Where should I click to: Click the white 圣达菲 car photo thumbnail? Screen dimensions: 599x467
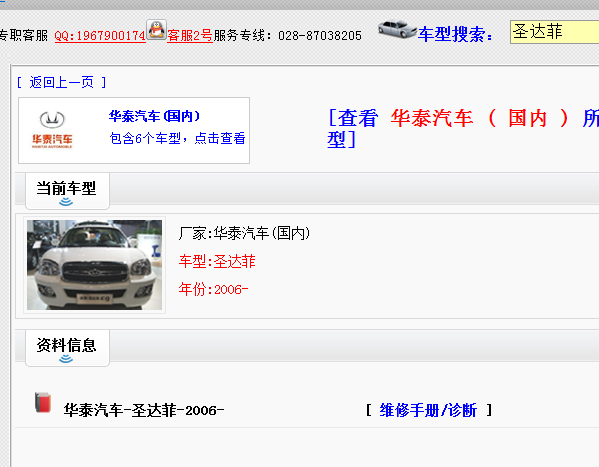tap(94, 265)
